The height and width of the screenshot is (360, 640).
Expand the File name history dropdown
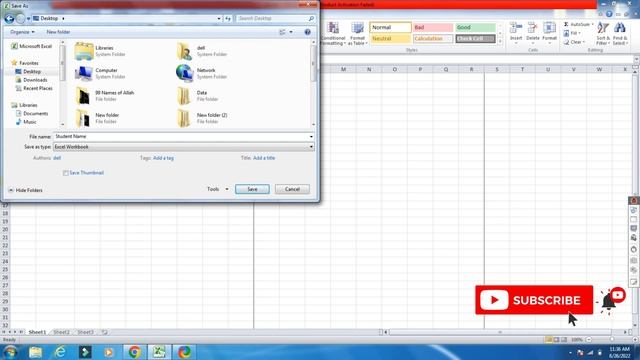[x=311, y=137]
